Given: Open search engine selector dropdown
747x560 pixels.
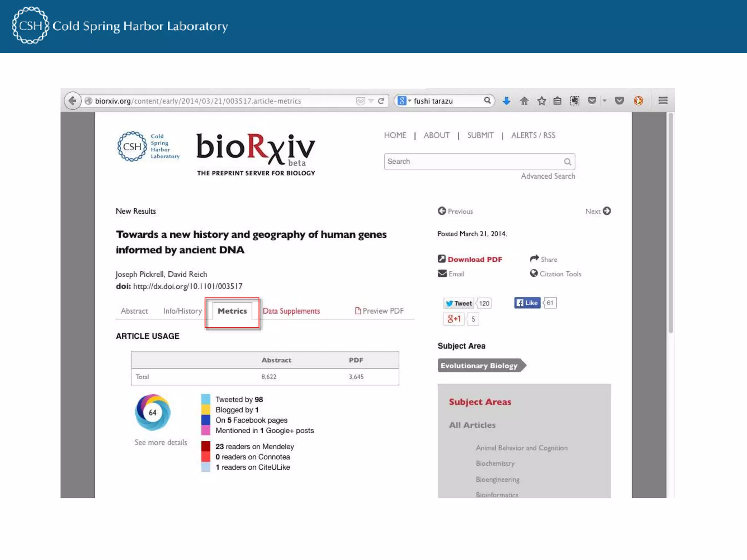Looking at the screenshot, I should point(405,101).
